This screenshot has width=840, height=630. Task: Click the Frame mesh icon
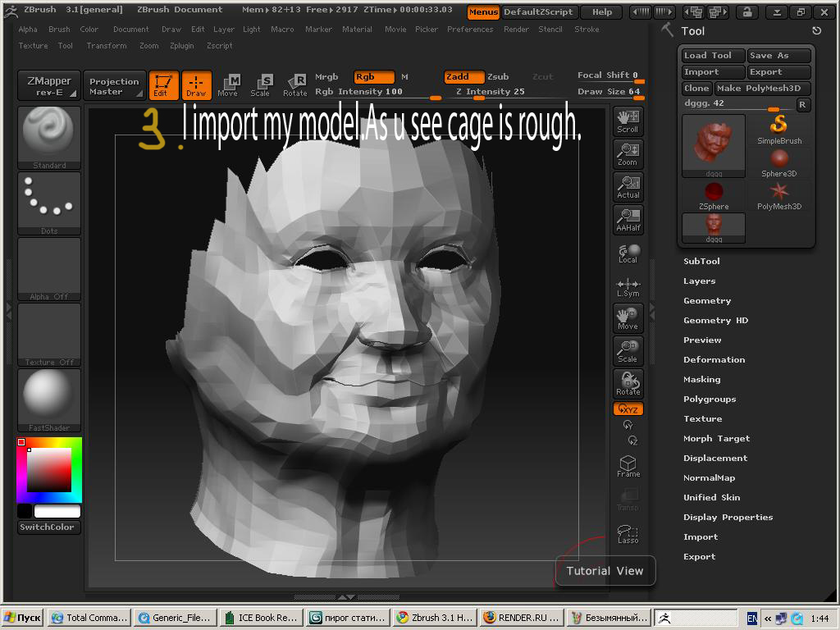pos(628,467)
